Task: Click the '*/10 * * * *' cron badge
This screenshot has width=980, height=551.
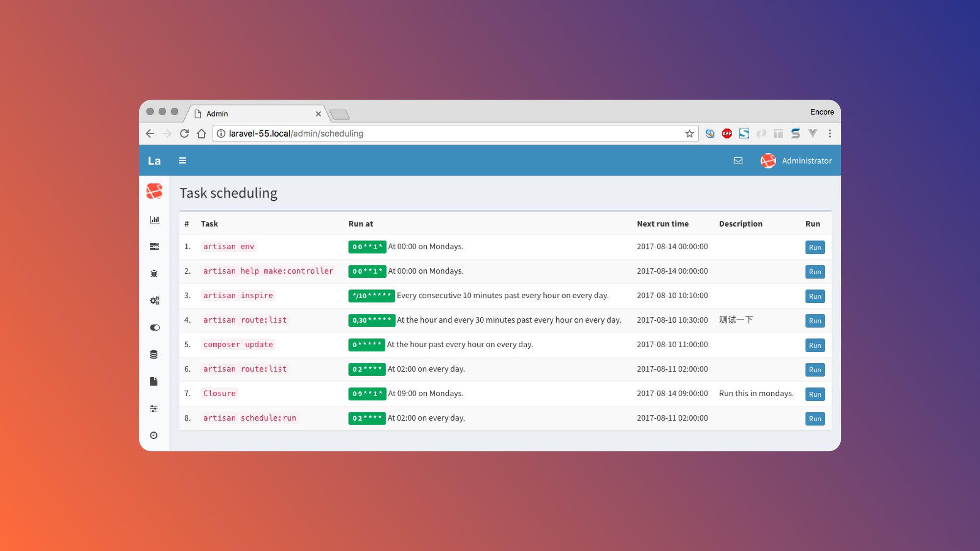Action: pyautogui.click(x=371, y=296)
